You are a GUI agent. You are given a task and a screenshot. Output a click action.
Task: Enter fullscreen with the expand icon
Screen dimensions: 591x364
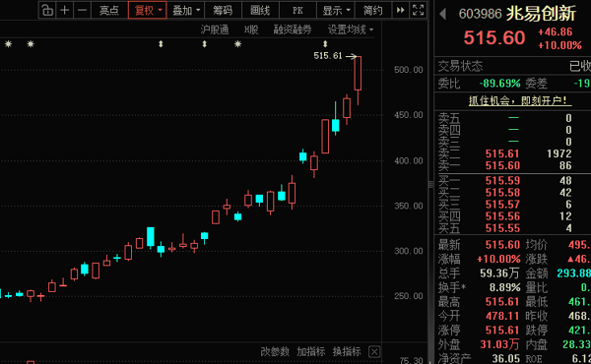pos(419,10)
